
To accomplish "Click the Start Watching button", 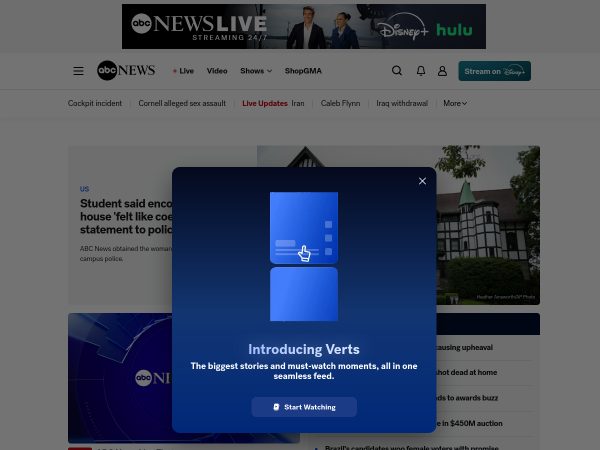I will pyautogui.click(x=304, y=407).
